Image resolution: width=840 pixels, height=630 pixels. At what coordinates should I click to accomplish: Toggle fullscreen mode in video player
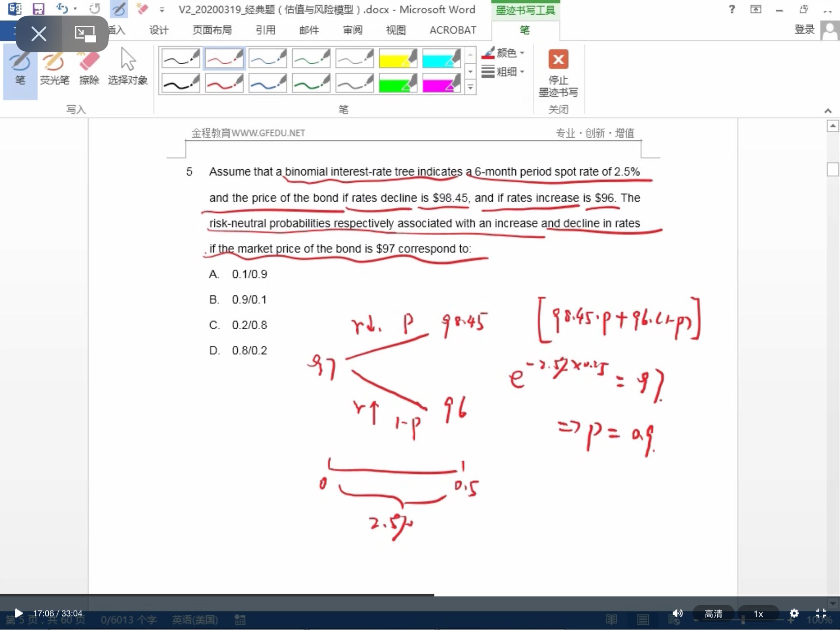tap(821, 613)
